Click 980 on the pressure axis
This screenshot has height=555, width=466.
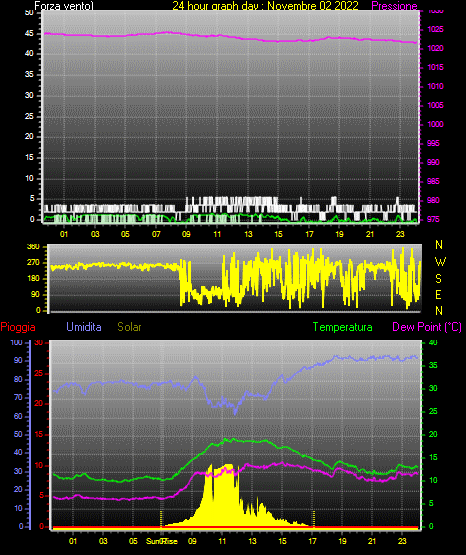click(433, 200)
